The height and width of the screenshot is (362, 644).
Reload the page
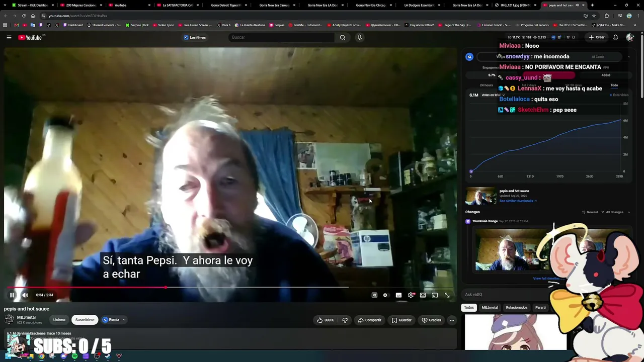pyautogui.click(x=24, y=16)
